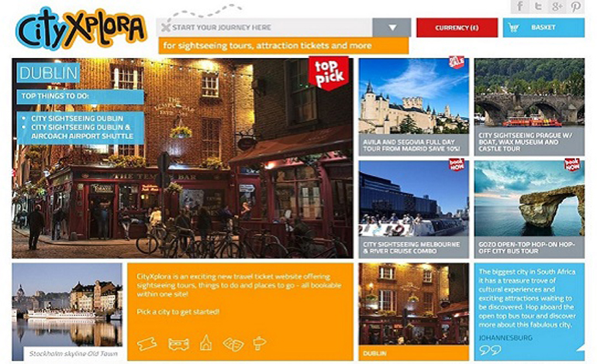The height and width of the screenshot is (364, 597).
Task: Click the sightseeing tours tagline banner
Action: 284,46
